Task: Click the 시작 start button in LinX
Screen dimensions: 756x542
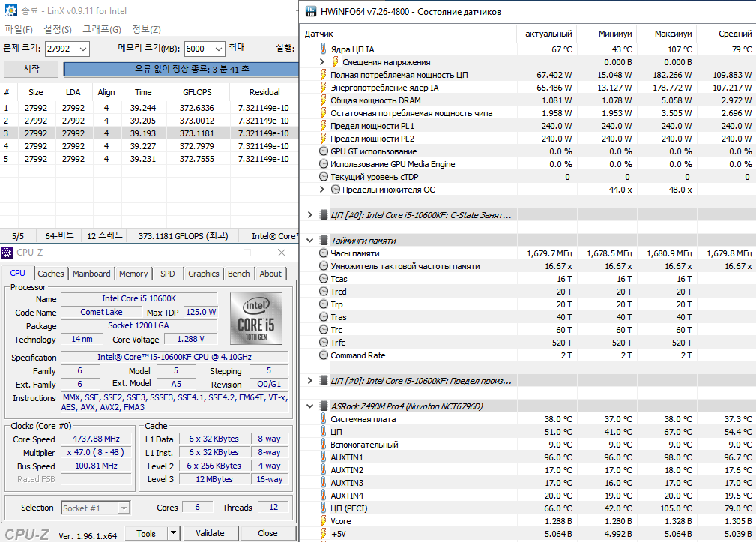Action: point(31,69)
